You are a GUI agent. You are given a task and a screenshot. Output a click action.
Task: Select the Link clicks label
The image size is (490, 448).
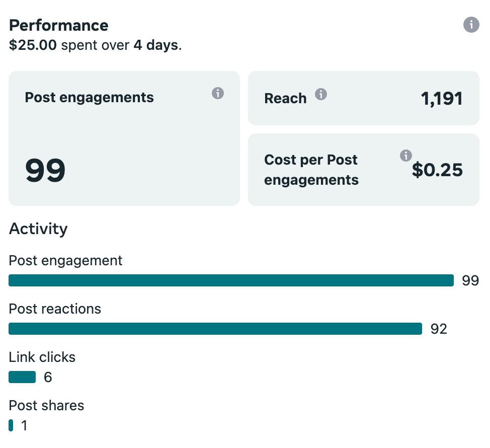[x=42, y=357]
